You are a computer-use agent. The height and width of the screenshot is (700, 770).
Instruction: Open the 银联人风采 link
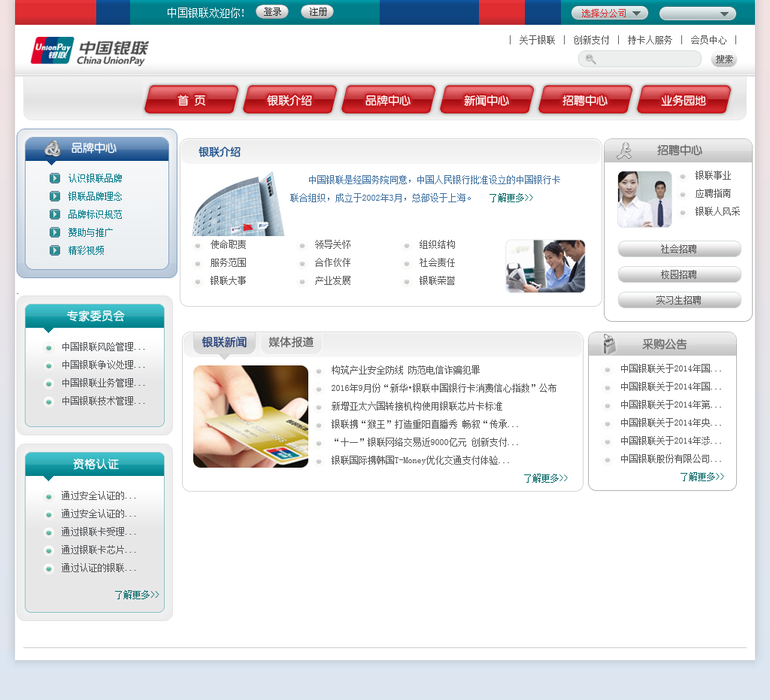[717, 211]
